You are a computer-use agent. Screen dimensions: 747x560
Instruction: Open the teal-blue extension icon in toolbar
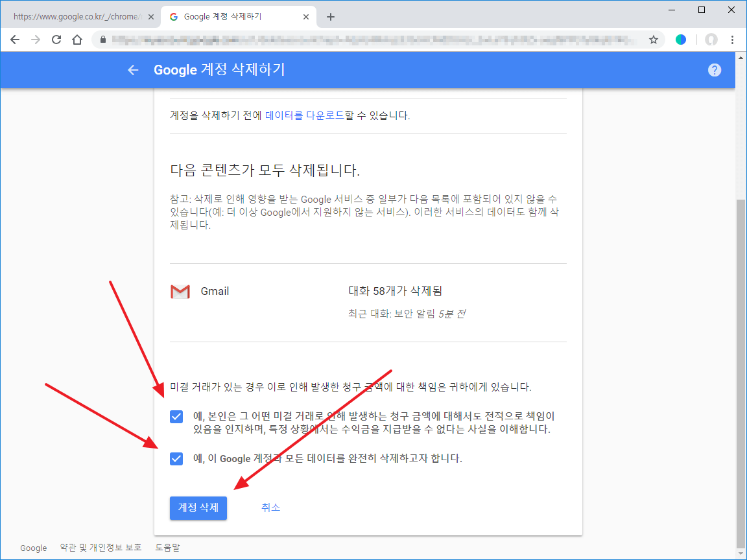click(x=681, y=40)
